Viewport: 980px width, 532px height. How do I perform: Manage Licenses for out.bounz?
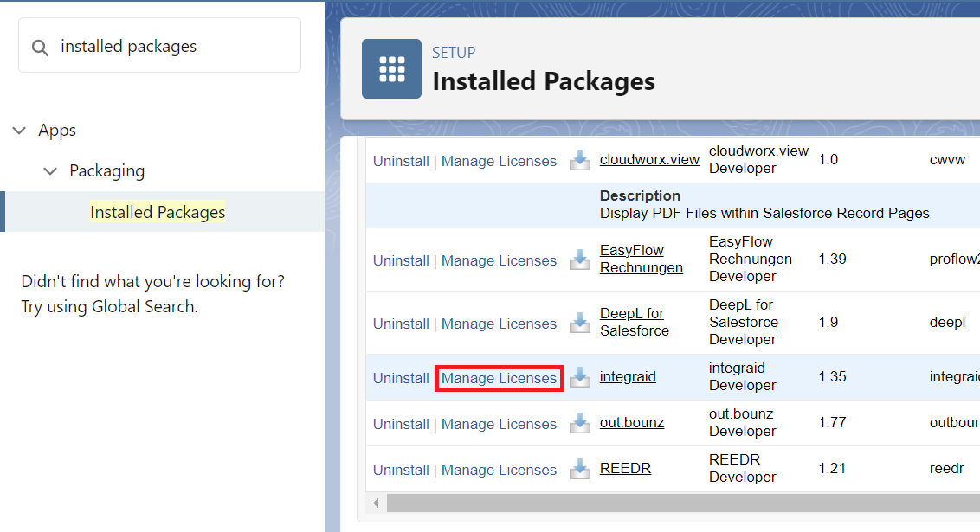coord(499,424)
